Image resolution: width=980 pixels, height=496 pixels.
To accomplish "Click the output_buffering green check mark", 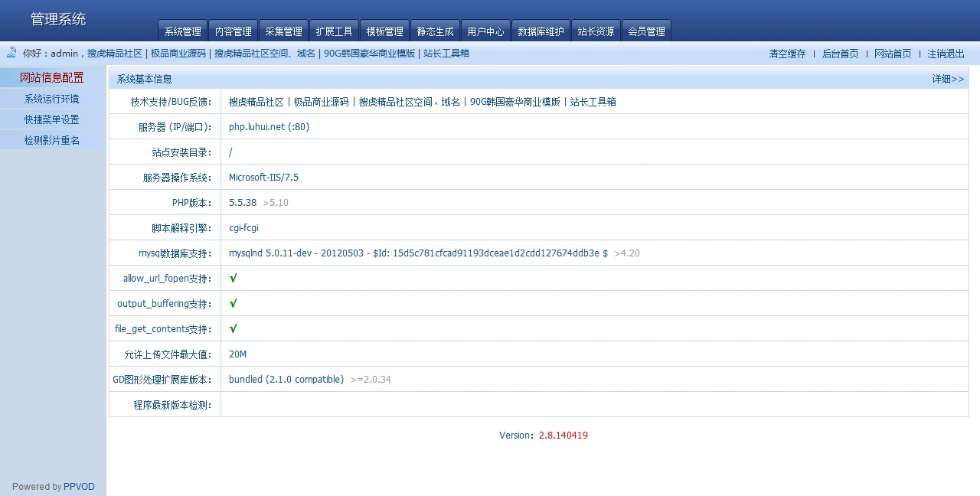I will 234,304.
